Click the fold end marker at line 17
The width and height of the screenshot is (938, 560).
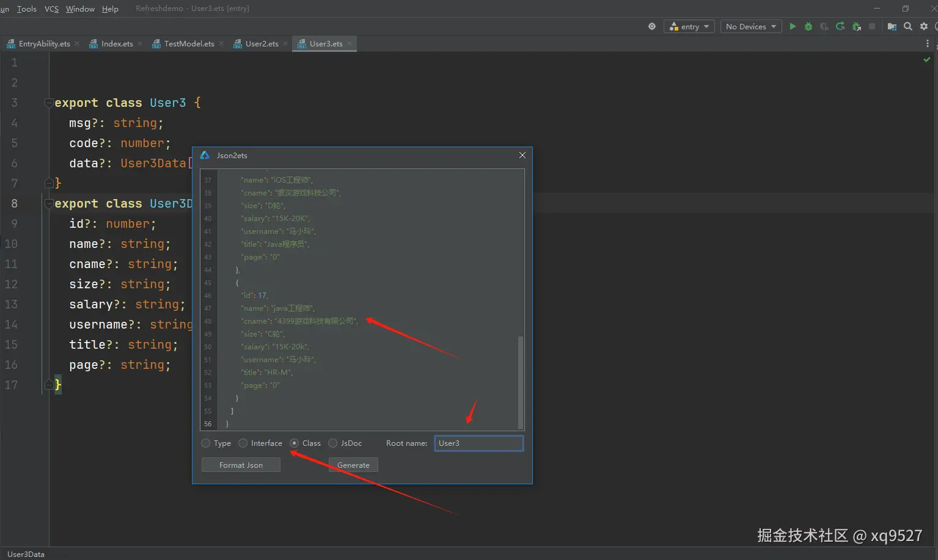pyautogui.click(x=49, y=385)
